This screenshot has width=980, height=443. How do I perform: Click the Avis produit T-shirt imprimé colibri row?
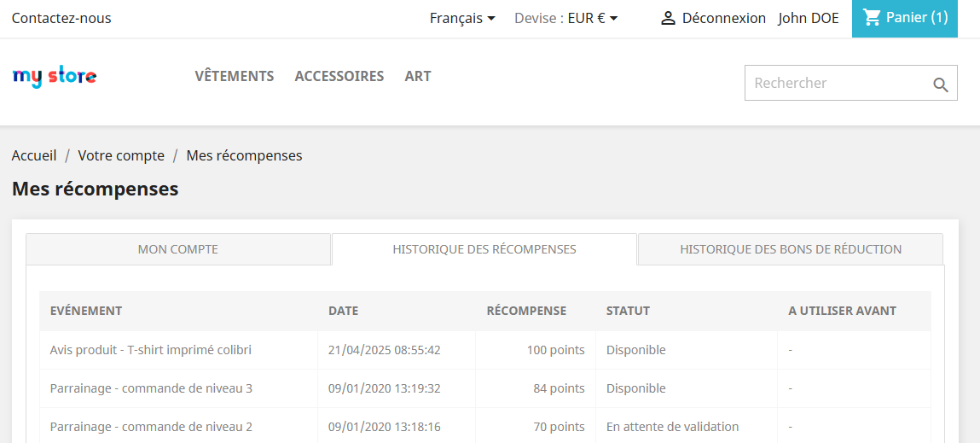coord(151,350)
